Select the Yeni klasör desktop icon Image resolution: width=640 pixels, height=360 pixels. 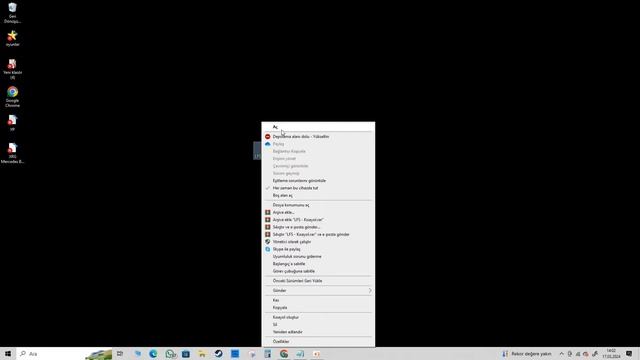tap(12, 69)
